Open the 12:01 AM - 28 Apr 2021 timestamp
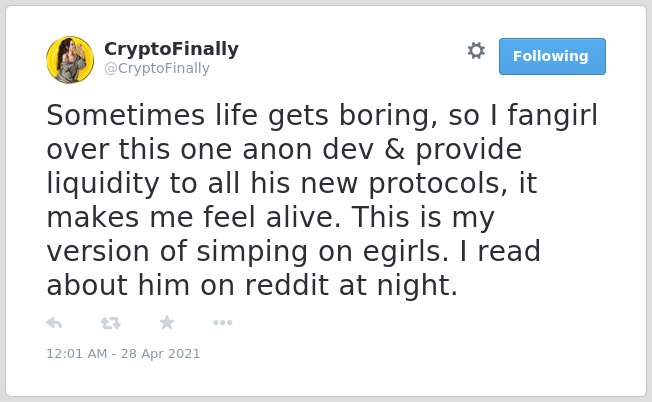The image size is (652, 402). [123, 353]
